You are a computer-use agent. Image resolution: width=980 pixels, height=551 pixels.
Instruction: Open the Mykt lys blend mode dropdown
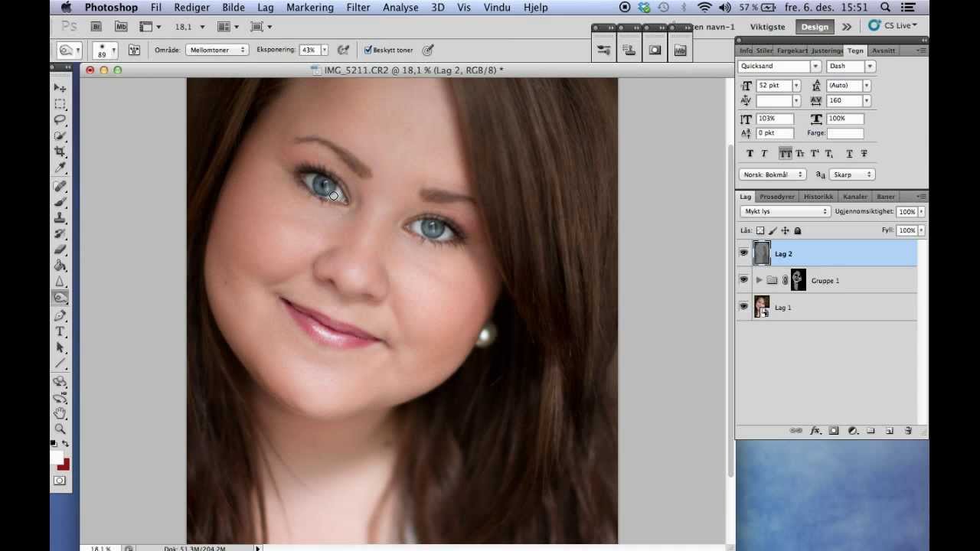(785, 211)
